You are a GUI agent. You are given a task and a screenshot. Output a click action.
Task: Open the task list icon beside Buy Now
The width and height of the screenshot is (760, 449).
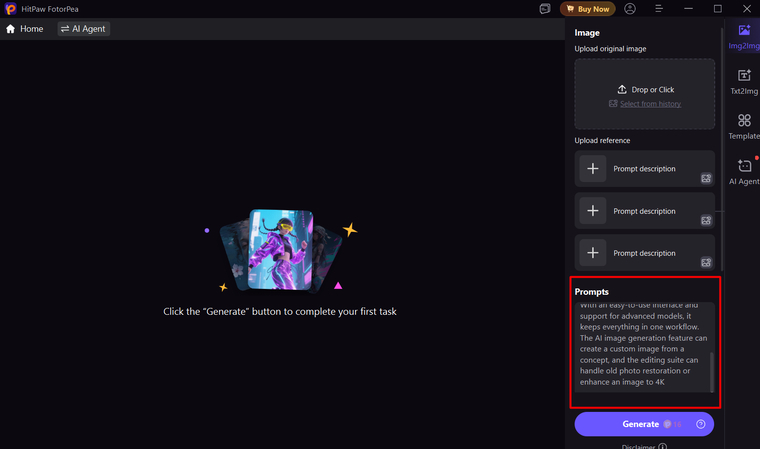pyautogui.click(x=545, y=9)
